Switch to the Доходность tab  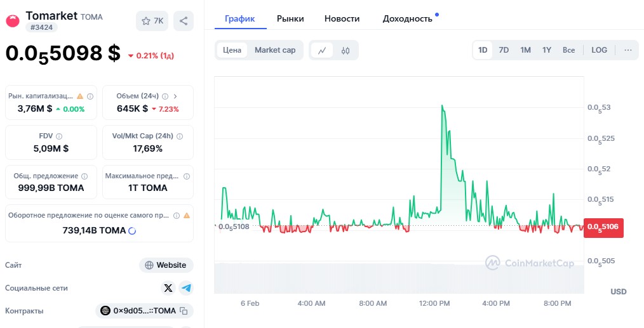pyautogui.click(x=408, y=18)
